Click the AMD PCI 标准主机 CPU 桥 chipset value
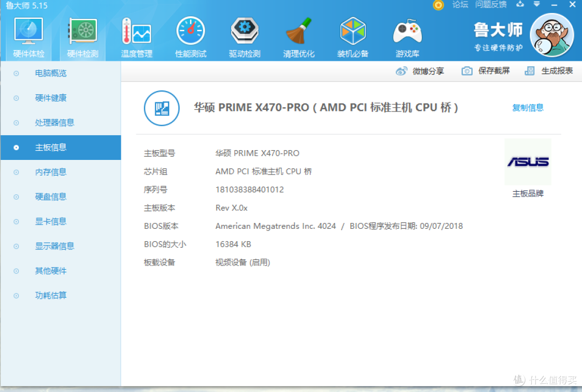Viewport: 582px width, 392px height. point(264,171)
